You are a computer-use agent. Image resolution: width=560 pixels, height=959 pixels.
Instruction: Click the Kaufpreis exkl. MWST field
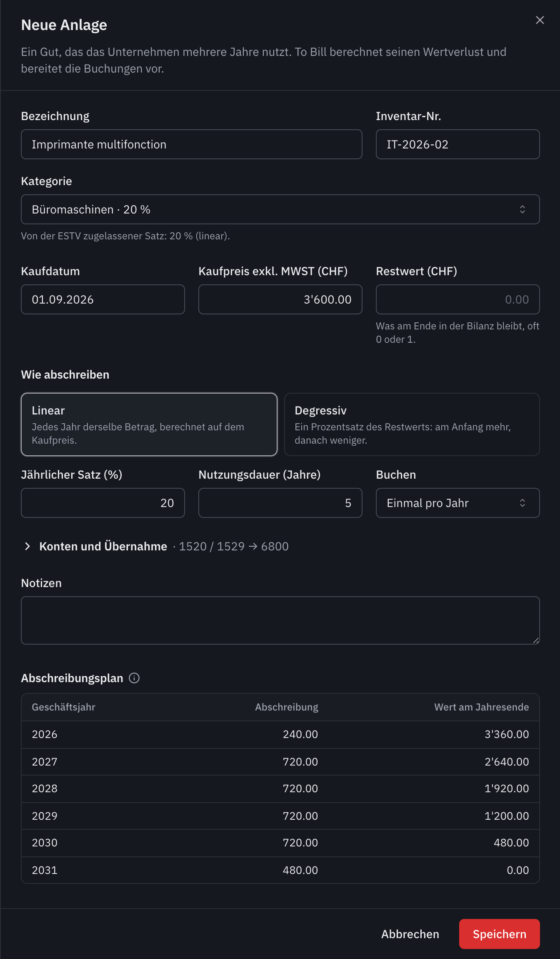coord(280,299)
